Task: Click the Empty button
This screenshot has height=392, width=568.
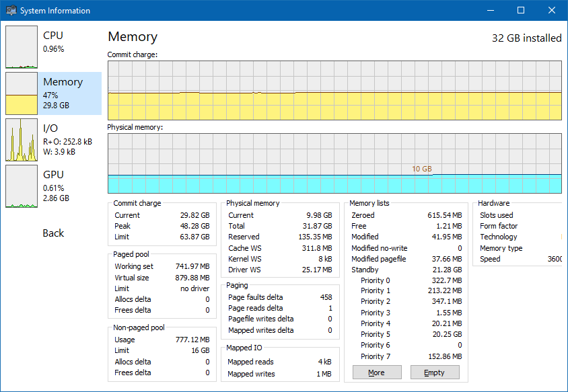Action: (435, 373)
